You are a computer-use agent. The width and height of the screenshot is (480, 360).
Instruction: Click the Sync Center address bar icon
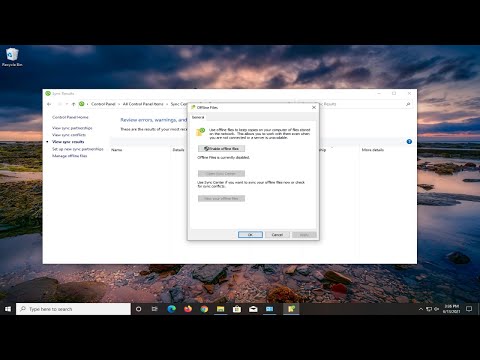82,104
